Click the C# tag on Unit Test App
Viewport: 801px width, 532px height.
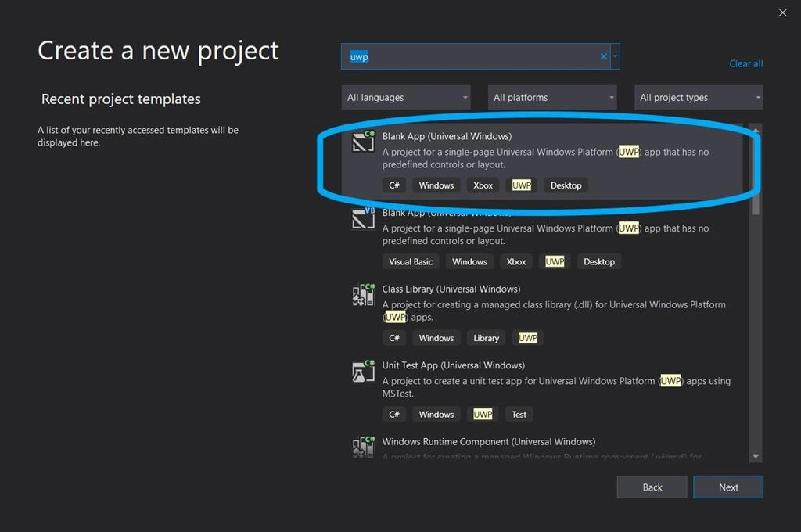click(394, 415)
